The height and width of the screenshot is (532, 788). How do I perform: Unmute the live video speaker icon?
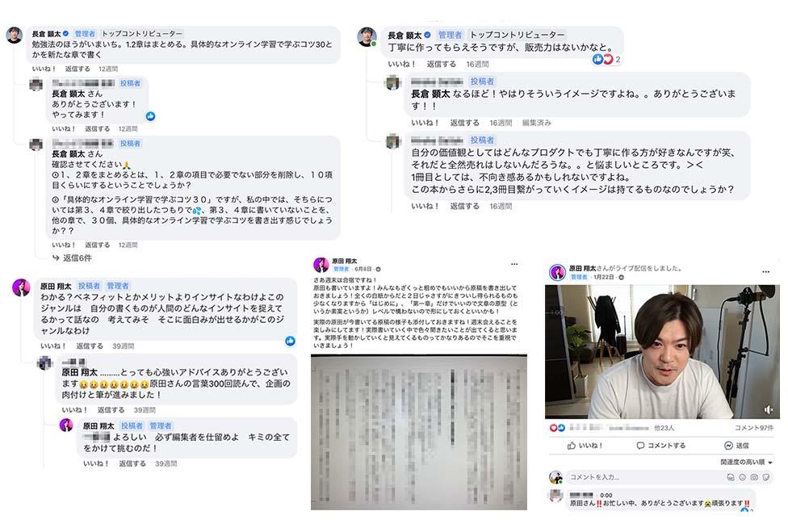click(769, 410)
